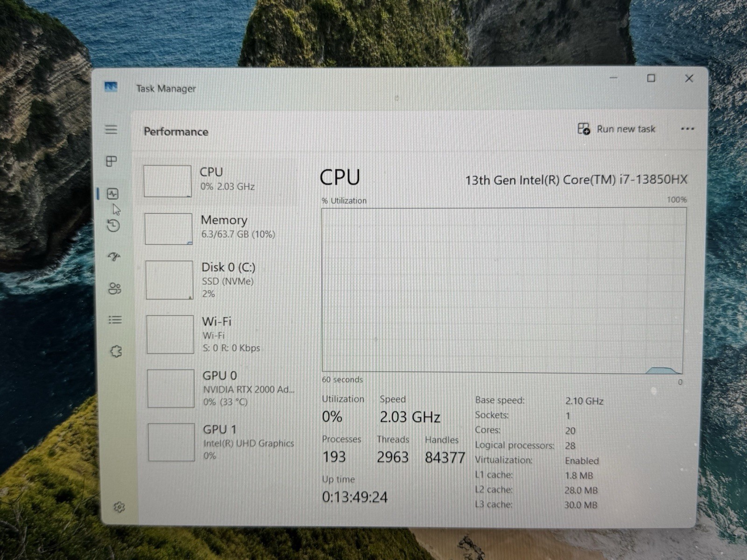Open the Details page icon
The height and width of the screenshot is (560, 747).
pos(115,320)
